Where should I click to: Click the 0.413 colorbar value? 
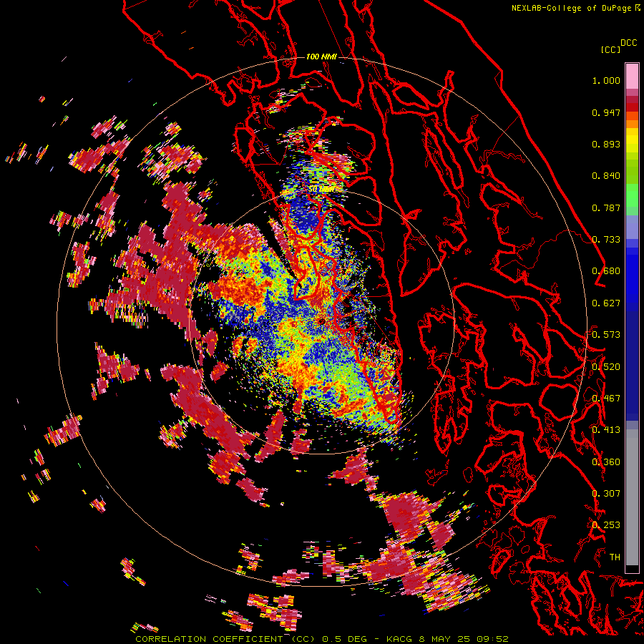click(606, 430)
